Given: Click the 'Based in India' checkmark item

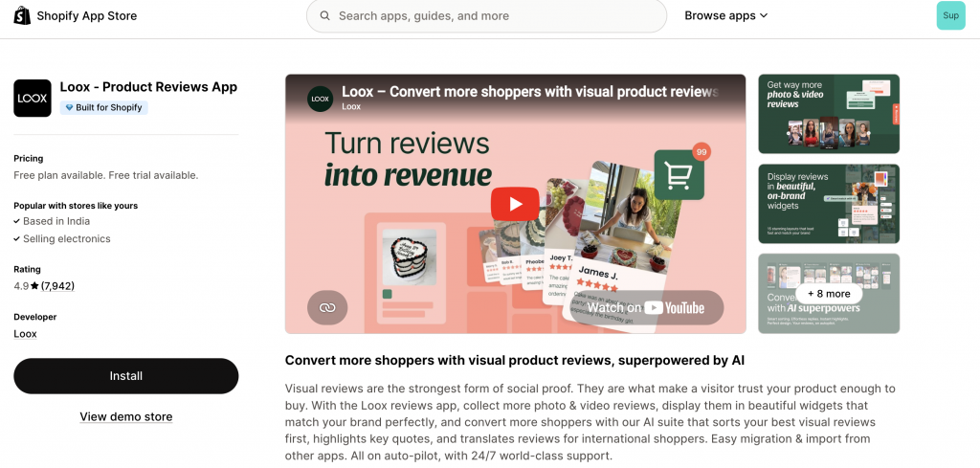Looking at the screenshot, I should [x=52, y=221].
